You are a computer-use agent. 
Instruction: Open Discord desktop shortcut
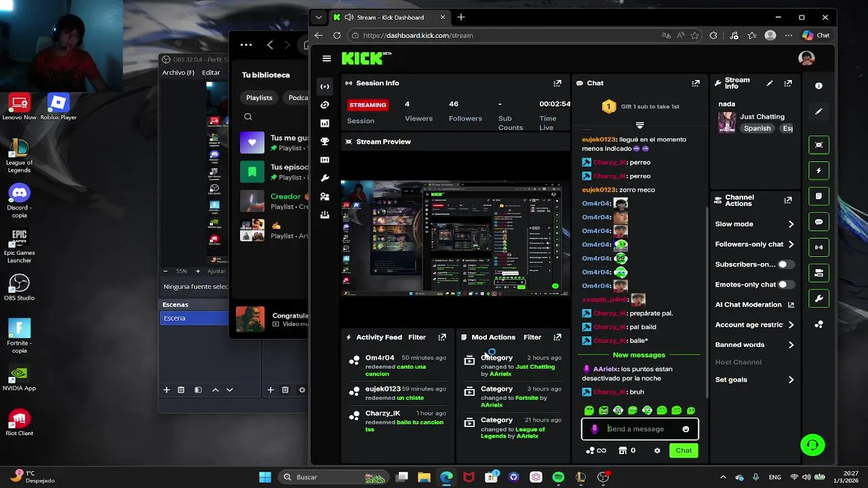tap(19, 201)
